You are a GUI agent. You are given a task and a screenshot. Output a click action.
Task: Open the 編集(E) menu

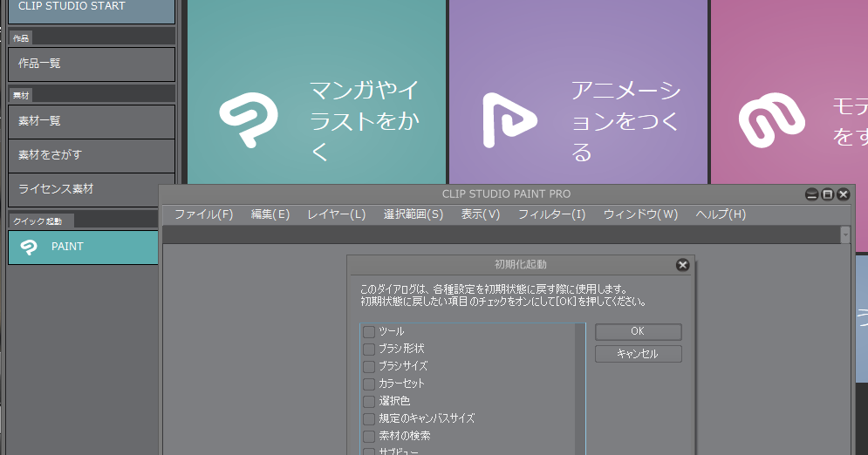pos(270,214)
